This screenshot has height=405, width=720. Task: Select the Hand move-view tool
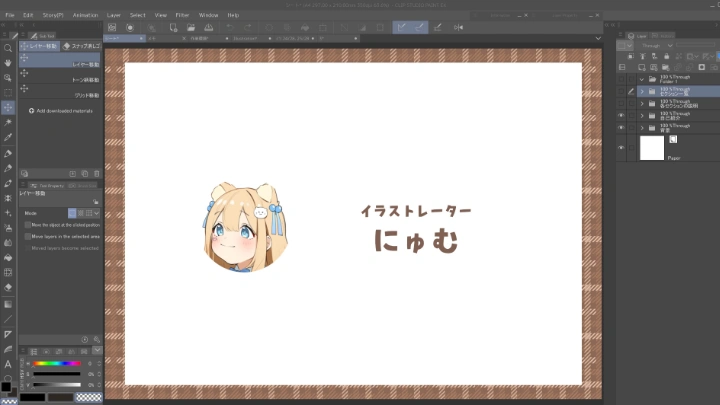8,63
